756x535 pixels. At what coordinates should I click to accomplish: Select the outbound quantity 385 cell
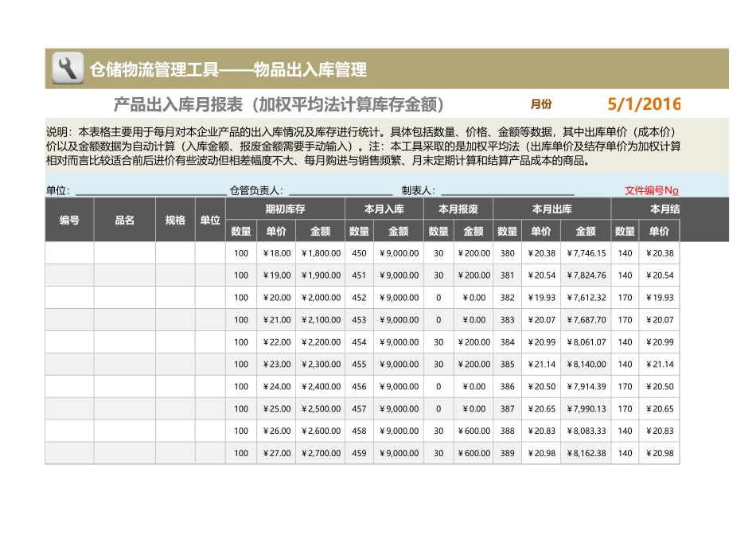(507, 365)
